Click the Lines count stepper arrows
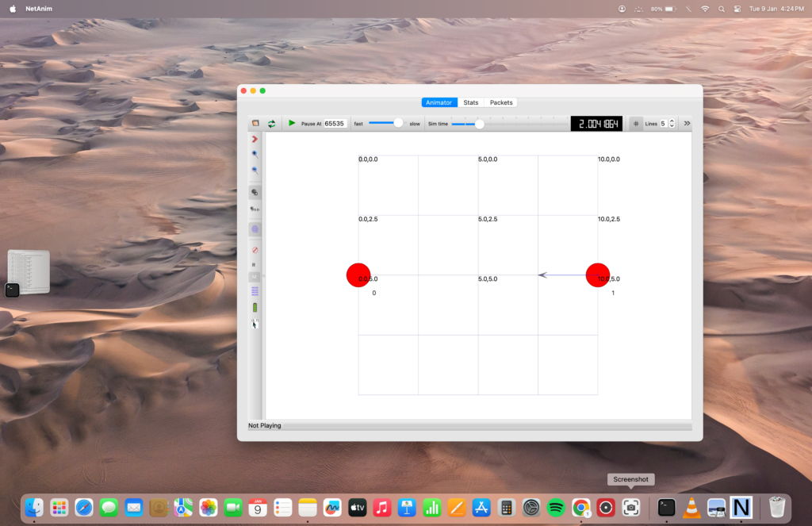The image size is (812, 526). coord(672,124)
